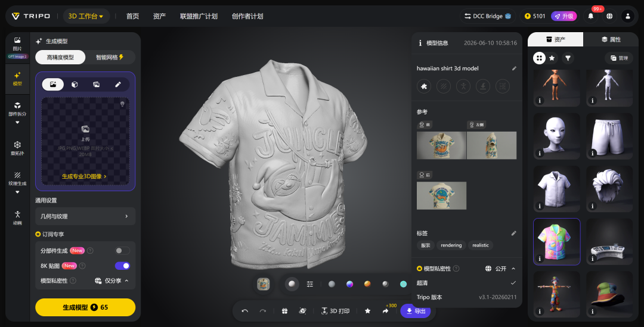Undo the last action

(245, 311)
